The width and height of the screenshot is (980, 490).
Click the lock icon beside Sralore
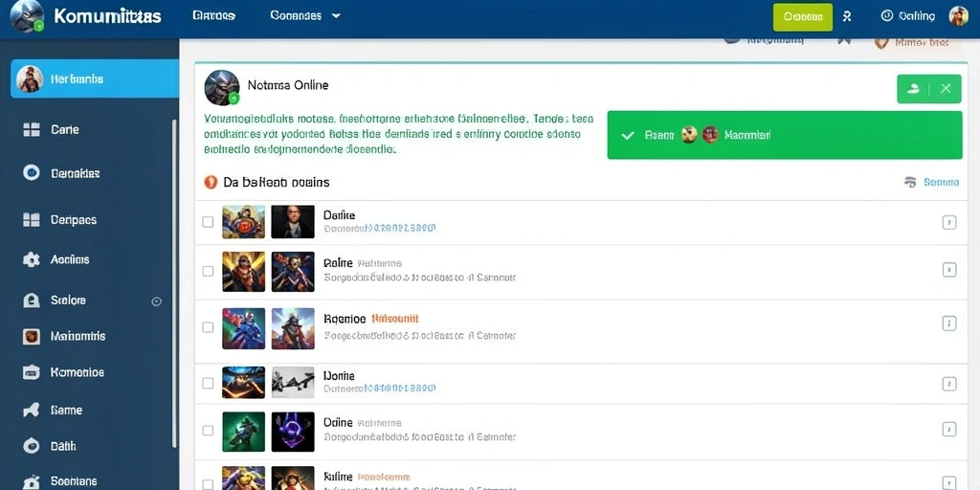pos(32,301)
